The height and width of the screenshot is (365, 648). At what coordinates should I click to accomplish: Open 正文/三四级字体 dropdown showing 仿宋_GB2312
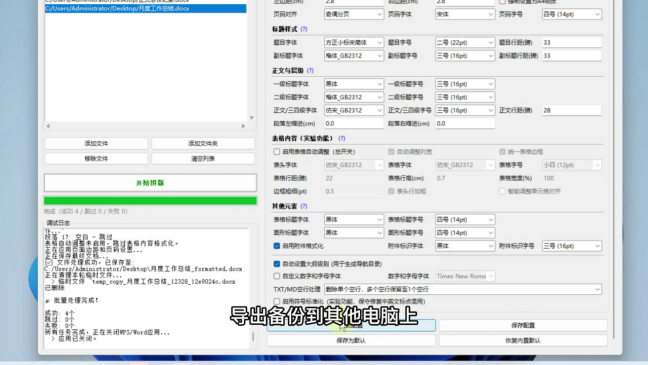pyautogui.click(x=354, y=110)
